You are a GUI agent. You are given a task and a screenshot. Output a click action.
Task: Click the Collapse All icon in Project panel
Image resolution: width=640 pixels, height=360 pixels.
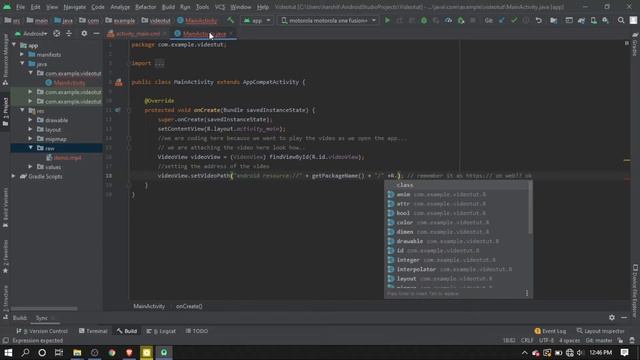coord(69,33)
